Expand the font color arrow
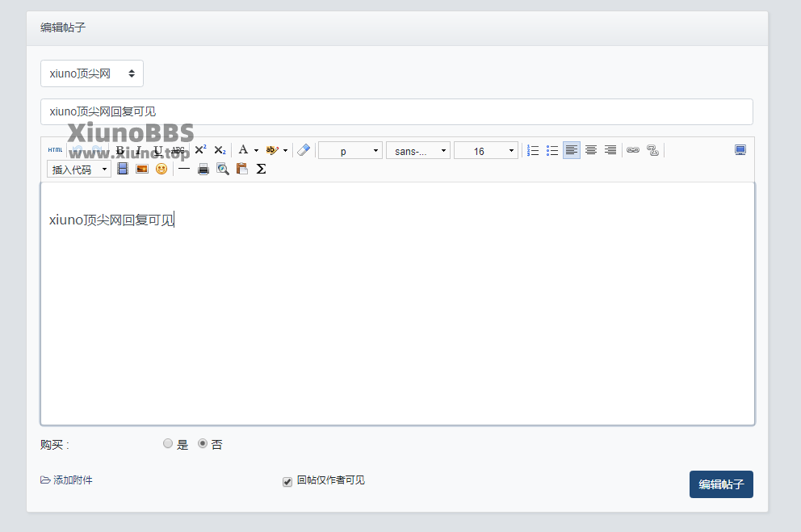 point(256,151)
